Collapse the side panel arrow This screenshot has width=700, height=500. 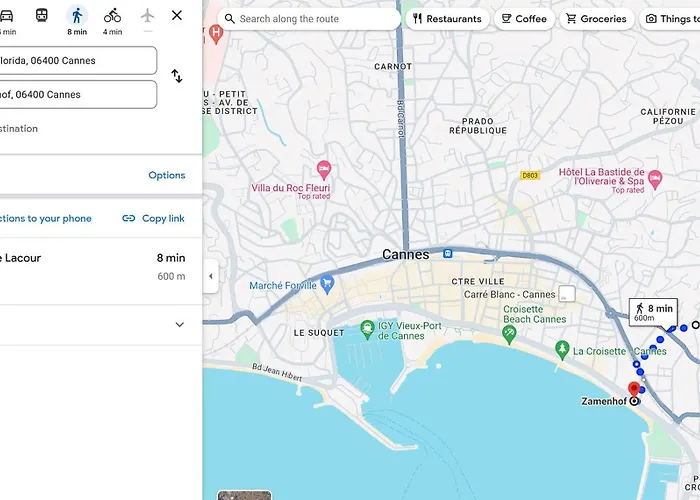click(210, 276)
